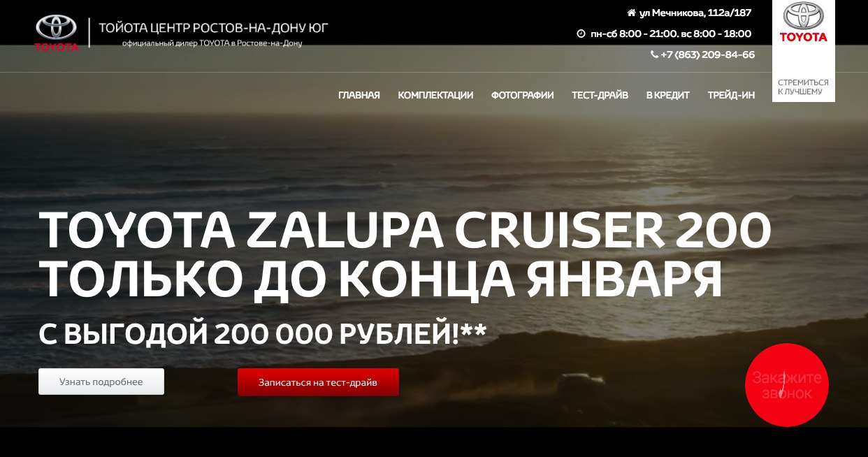Click the Toyota logo in white badge
Image resolution: width=868 pixels, height=457 pixels.
(x=803, y=22)
